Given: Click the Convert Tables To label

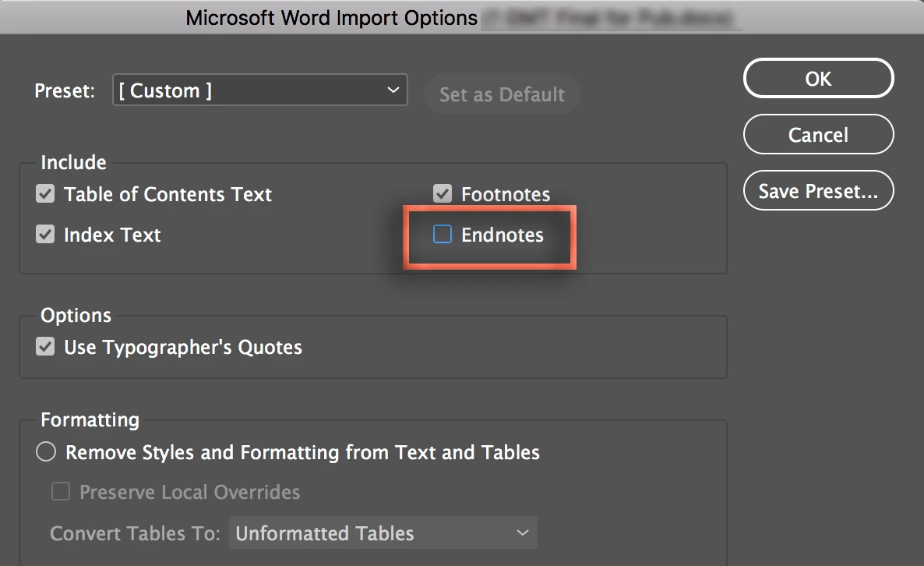Looking at the screenshot, I should click(136, 533).
